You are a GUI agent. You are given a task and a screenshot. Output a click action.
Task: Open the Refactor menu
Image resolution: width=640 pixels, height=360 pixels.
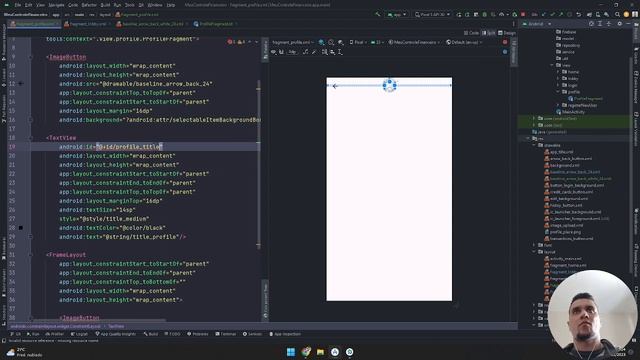(x=89, y=5)
